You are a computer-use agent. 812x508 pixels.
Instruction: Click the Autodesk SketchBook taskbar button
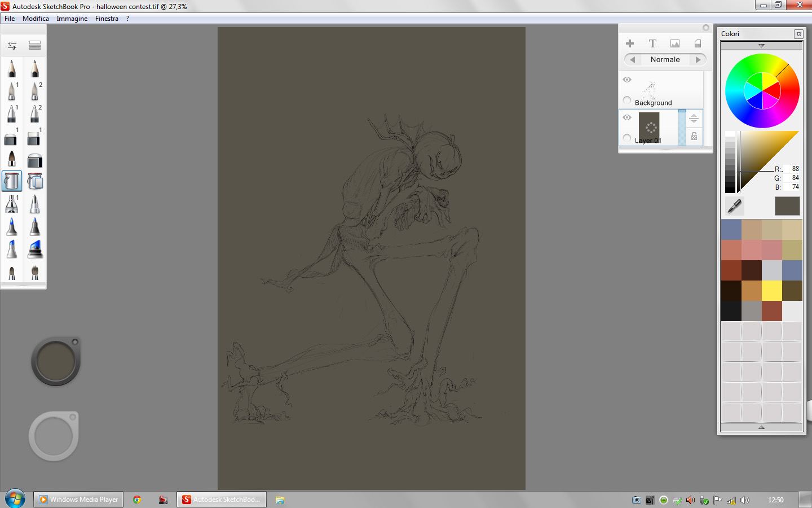[222, 500]
